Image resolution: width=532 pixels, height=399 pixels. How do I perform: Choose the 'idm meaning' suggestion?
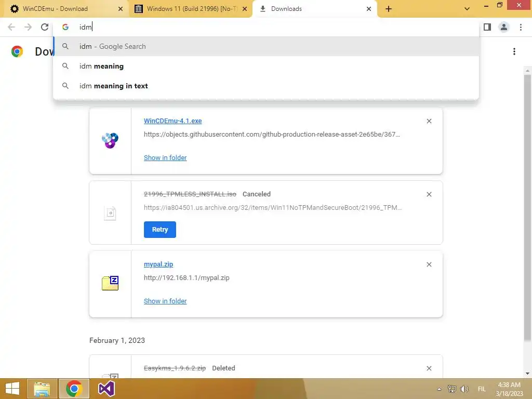click(266, 66)
